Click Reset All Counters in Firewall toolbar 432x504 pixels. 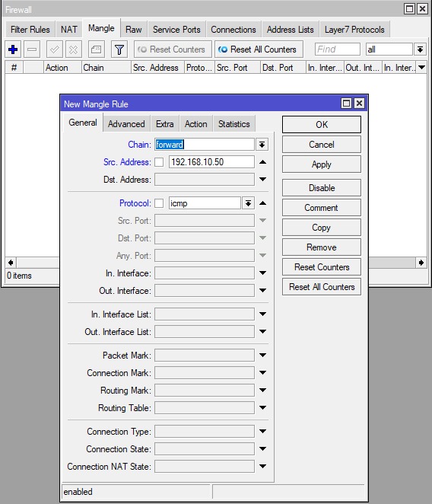click(259, 49)
